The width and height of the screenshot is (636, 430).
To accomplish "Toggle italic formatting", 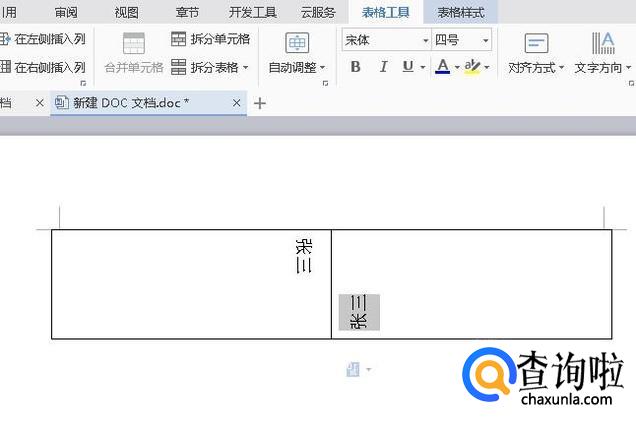I will point(383,67).
